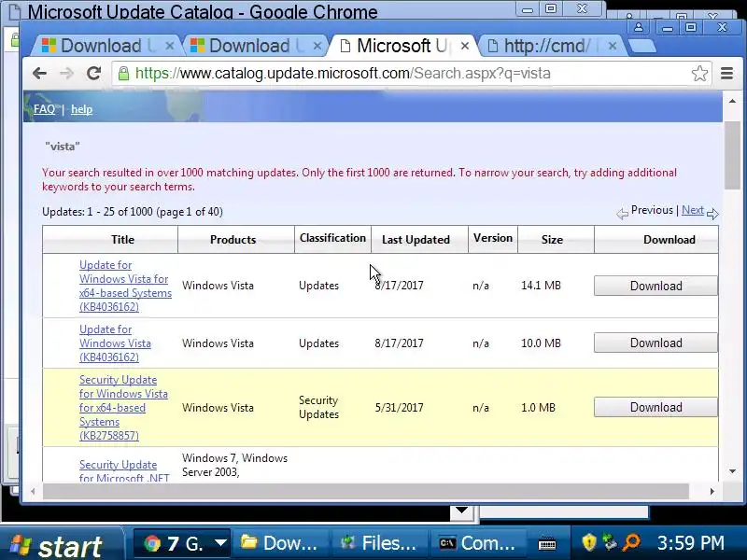Viewport: 747px width, 560px height.
Task: Go to the Next results page
Action: click(x=692, y=210)
